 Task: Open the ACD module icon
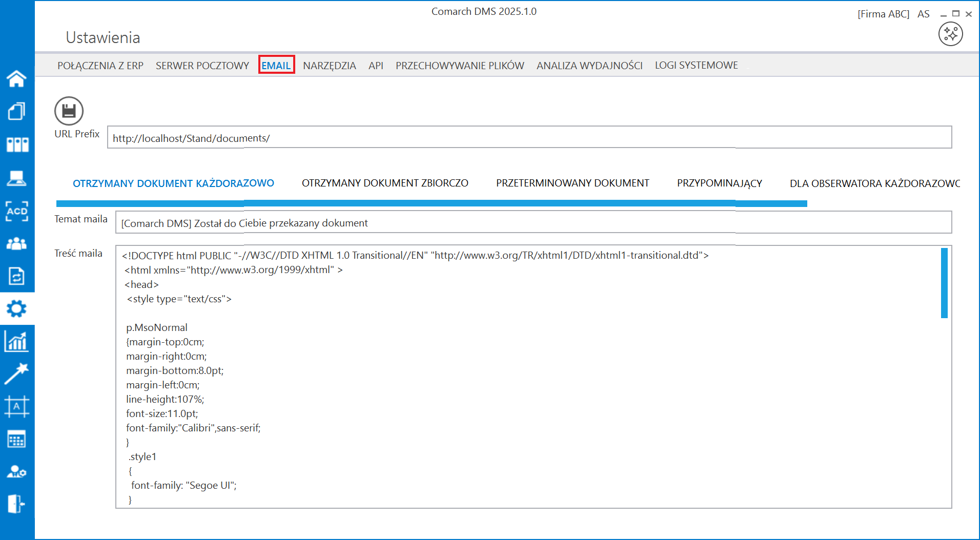(16, 211)
